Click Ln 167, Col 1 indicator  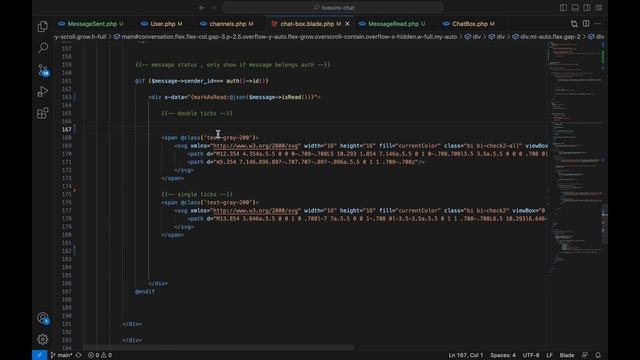(465, 355)
